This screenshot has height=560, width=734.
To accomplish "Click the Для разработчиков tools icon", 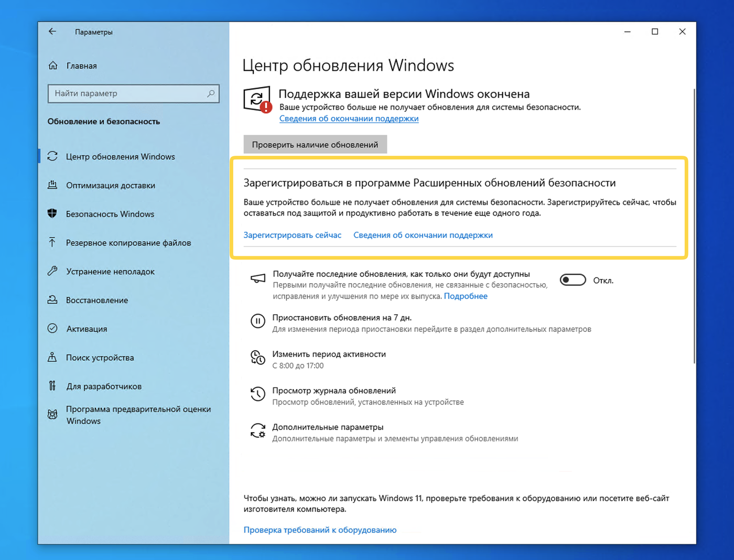I will tap(52, 386).
